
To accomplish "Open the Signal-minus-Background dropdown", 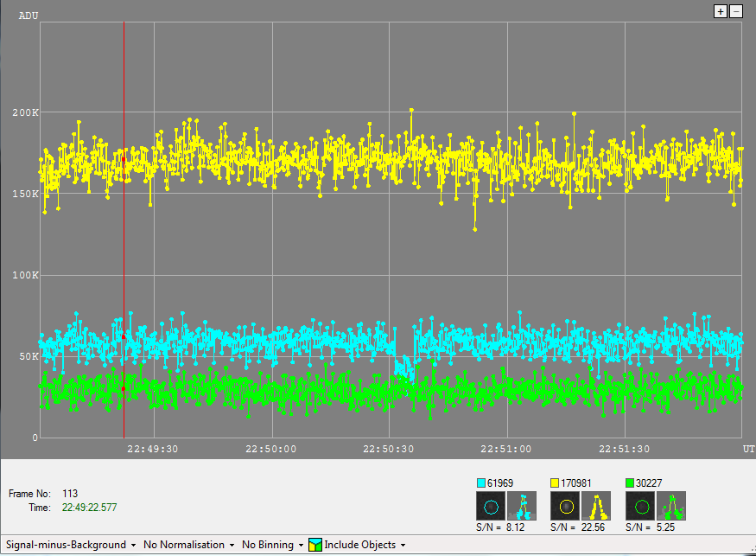I will pyautogui.click(x=71, y=545).
